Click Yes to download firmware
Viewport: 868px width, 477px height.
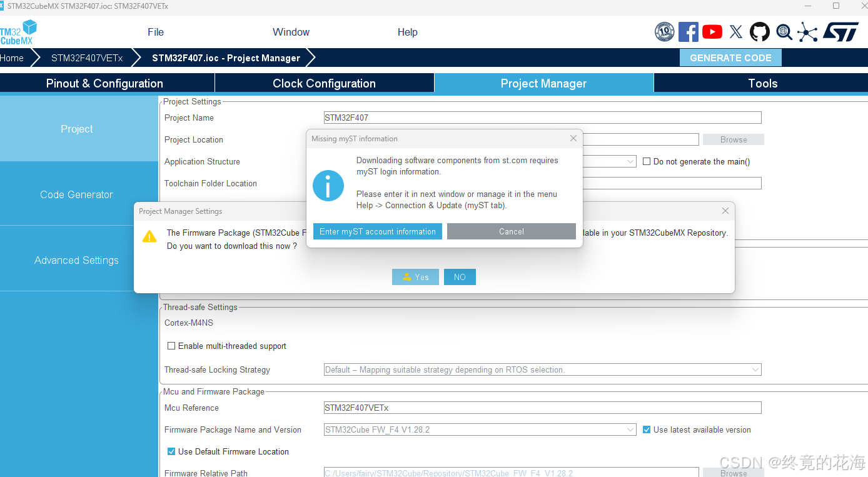[415, 277]
